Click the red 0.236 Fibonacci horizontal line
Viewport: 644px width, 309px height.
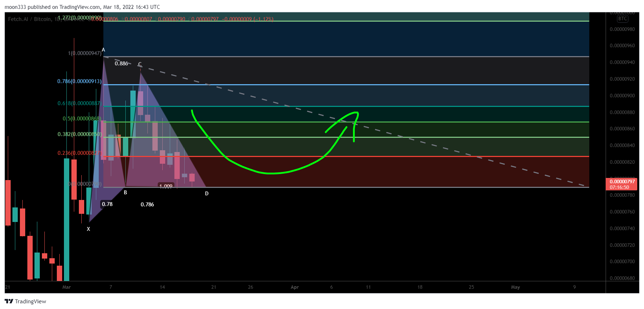coord(346,156)
